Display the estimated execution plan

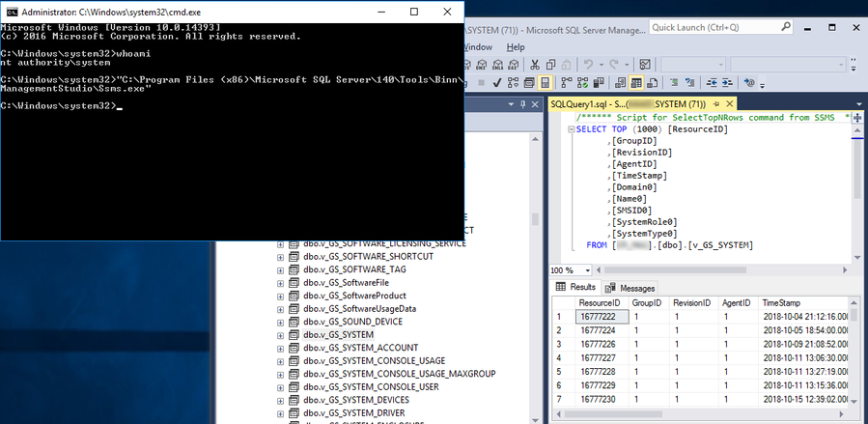click(513, 82)
